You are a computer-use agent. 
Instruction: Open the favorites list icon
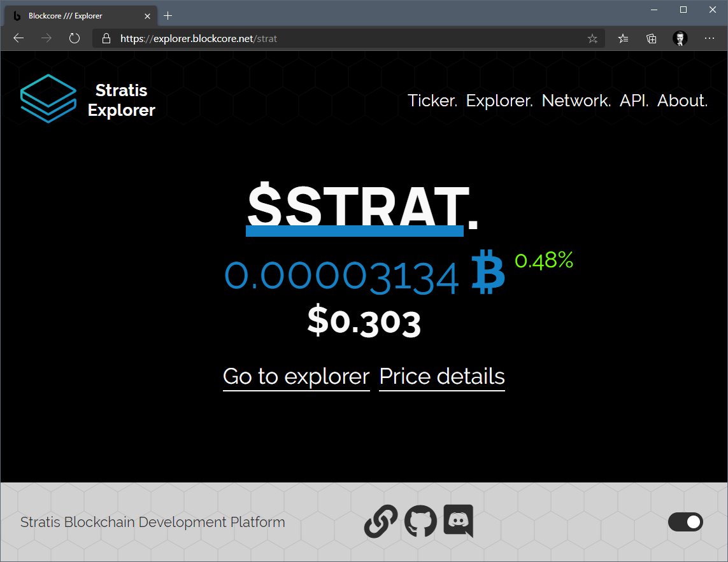[623, 39]
